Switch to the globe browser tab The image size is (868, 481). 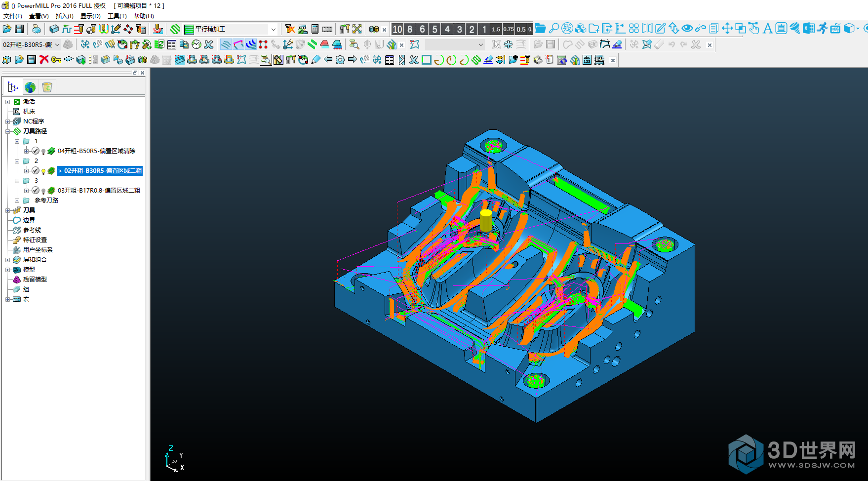point(30,87)
